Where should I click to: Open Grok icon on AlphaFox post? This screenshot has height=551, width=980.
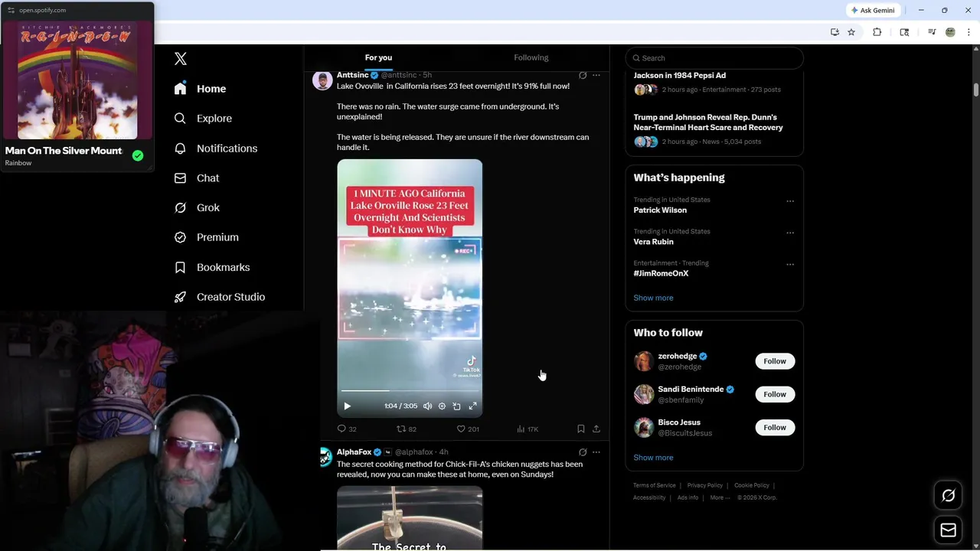(x=583, y=452)
